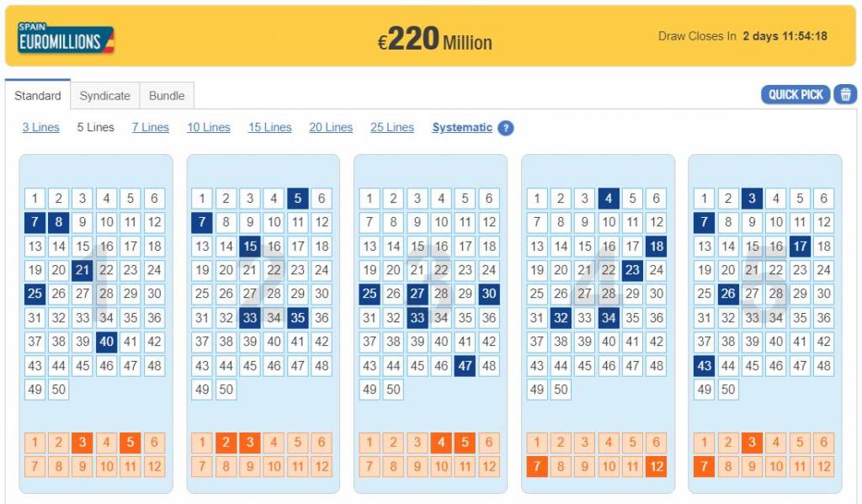
Task: Choose the 3 Lines link
Action: click(x=40, y=128)
